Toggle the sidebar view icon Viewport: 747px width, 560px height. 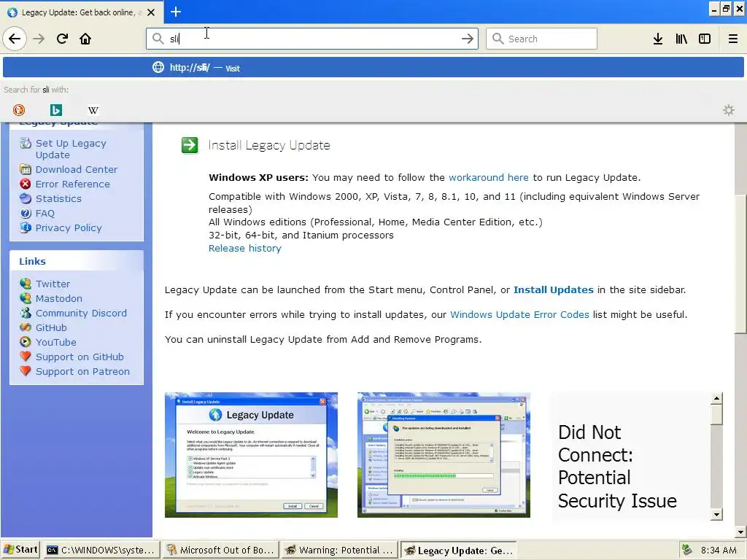pyautogui.click(x=705, y=39)
